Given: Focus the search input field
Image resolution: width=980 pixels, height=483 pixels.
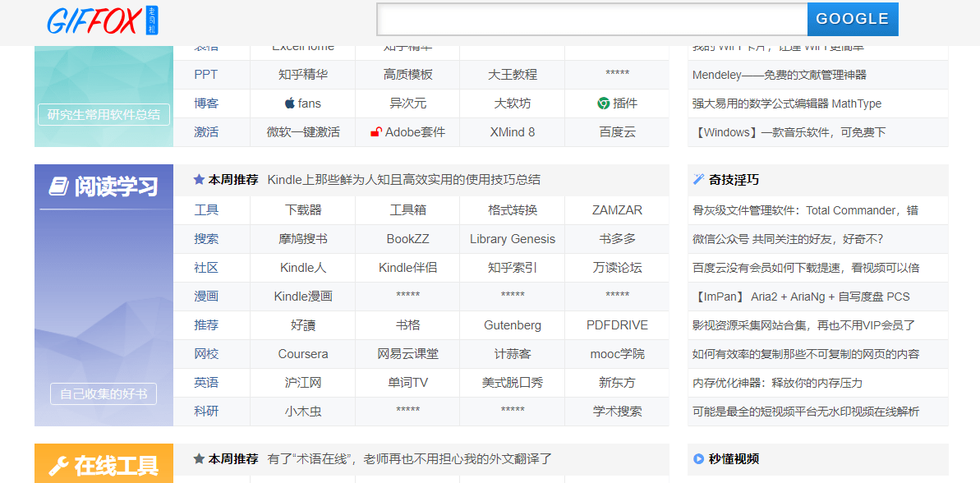Looking at the screenshot, I should [592, 20].
